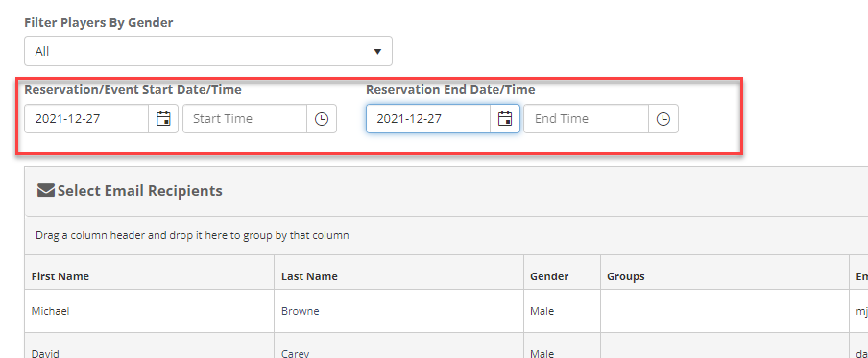Click the envelope icon beside Select Email Recipients
This screenshot has width=868, height=358.
click(45, 191)
